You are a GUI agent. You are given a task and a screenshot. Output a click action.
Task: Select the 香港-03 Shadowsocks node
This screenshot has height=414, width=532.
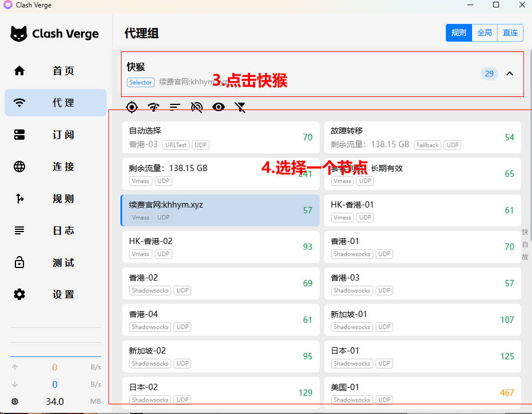point(422,283)
